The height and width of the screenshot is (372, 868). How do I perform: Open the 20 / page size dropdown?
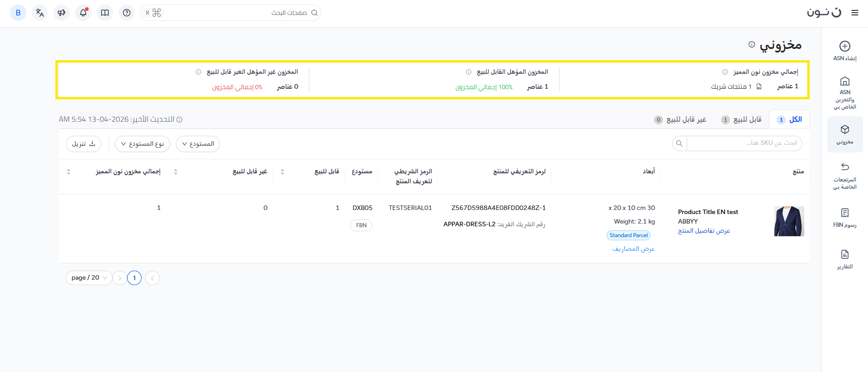click(x=89, y=278)
